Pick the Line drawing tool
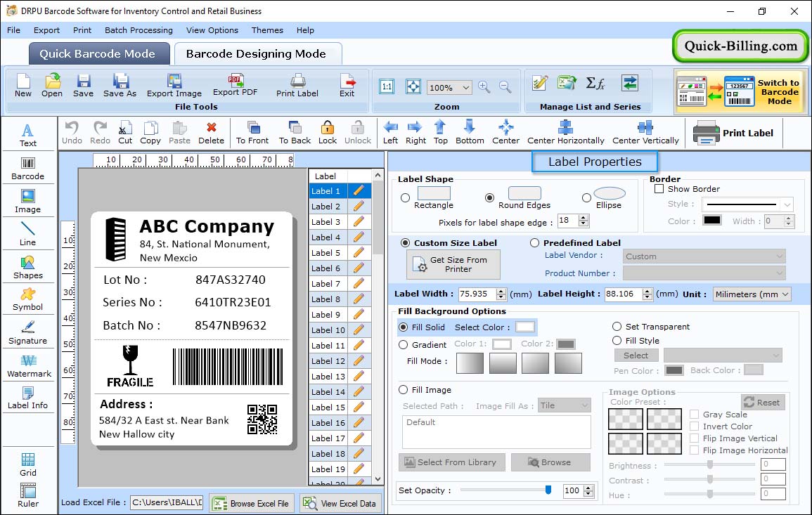 coord(28,234)
